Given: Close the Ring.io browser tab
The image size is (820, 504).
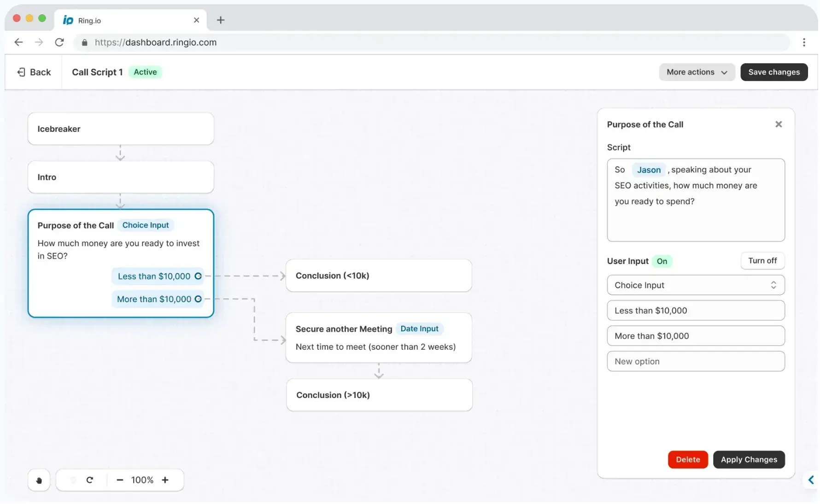Looking at the screenshot, I should tap(197, 20).
